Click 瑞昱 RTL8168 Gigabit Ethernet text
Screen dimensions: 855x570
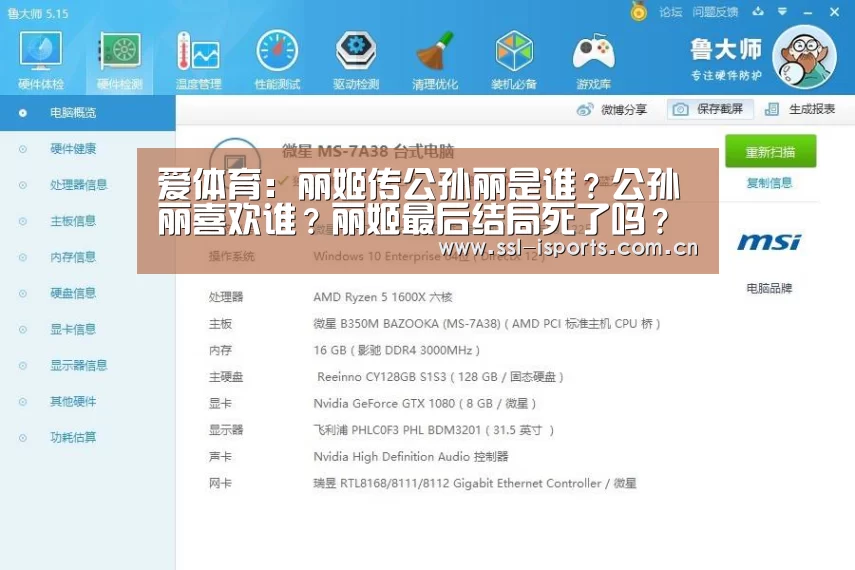point(475,483)
